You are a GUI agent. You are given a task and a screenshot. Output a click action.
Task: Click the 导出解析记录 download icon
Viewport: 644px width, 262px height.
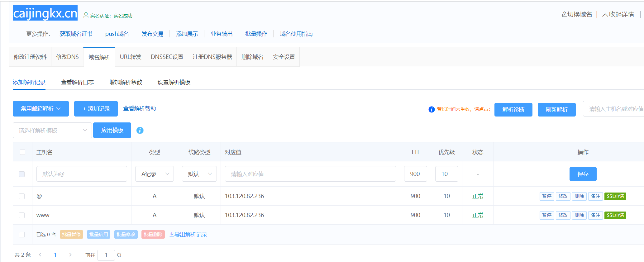(171, 234)
